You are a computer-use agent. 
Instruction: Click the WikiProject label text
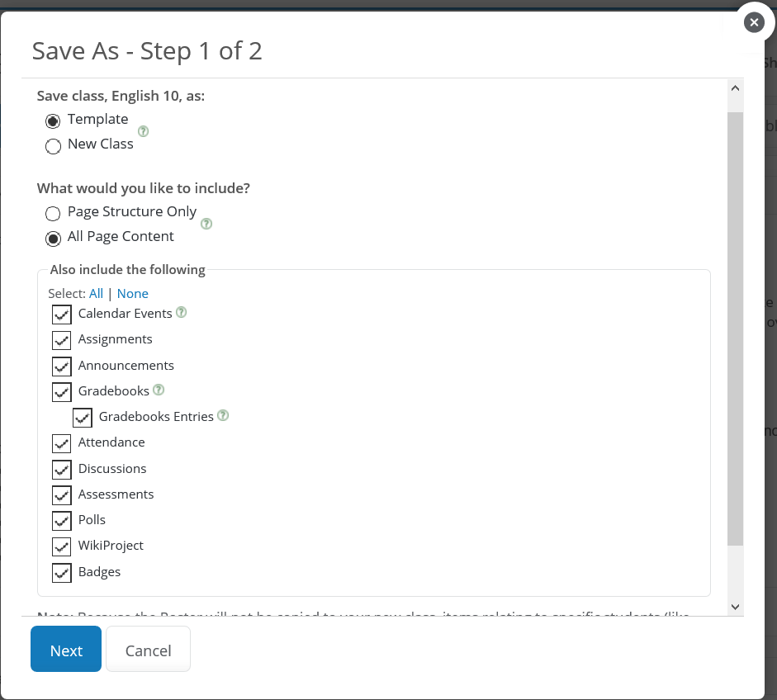[x=111, y=546]
